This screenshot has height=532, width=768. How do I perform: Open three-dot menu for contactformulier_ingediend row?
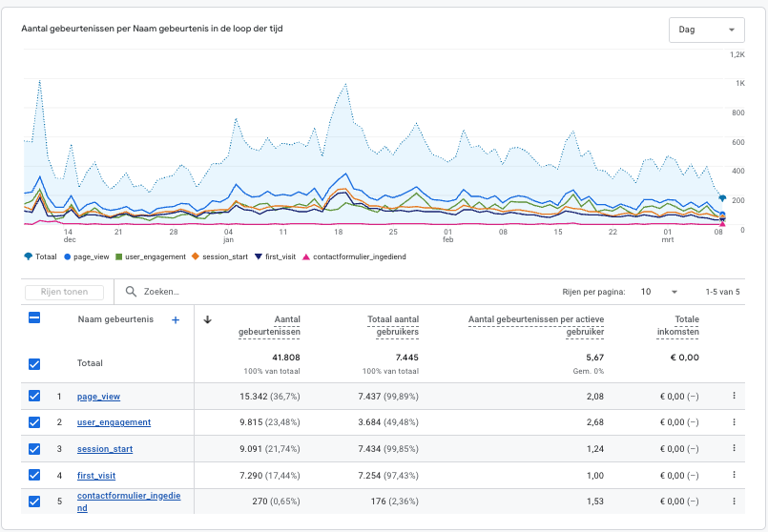coord(734,501)
